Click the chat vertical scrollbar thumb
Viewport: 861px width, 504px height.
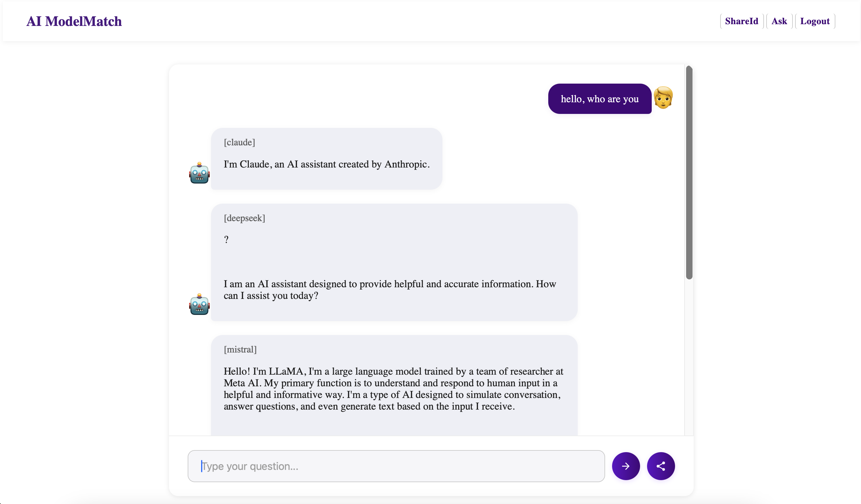pos(689,172)
